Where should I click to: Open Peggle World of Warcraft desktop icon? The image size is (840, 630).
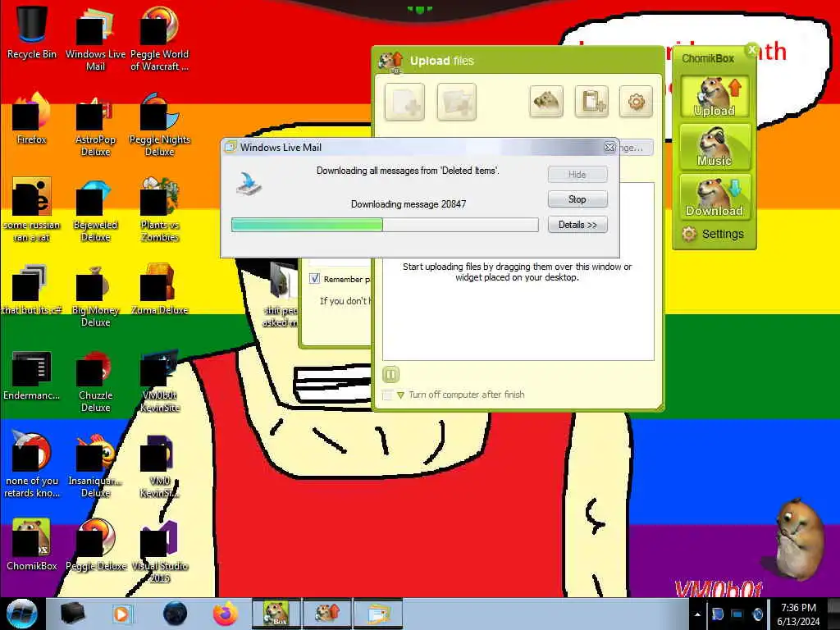(160, 39)
